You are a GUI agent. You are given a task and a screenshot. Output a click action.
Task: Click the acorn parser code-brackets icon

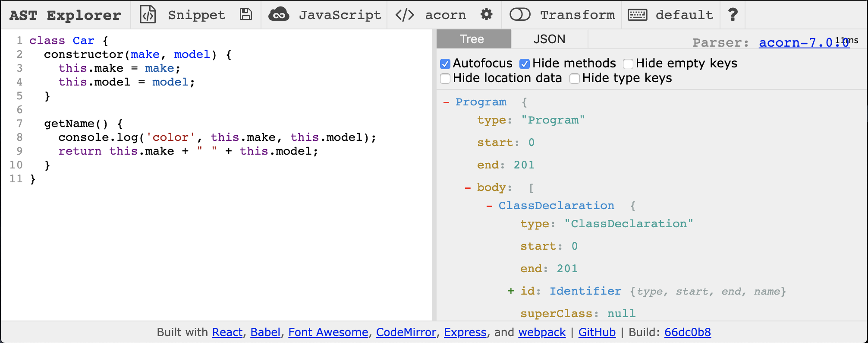click(405, 15)
